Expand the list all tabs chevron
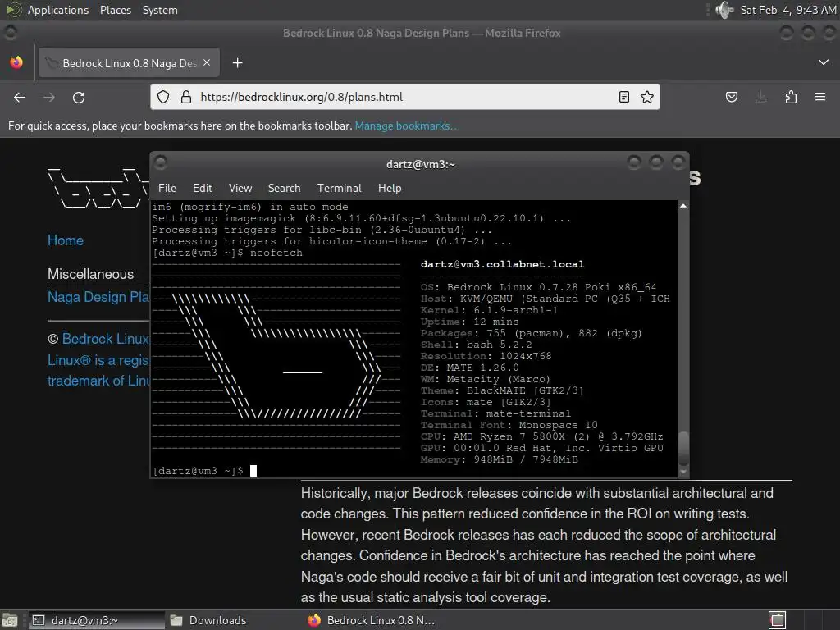 coord(824,62)
